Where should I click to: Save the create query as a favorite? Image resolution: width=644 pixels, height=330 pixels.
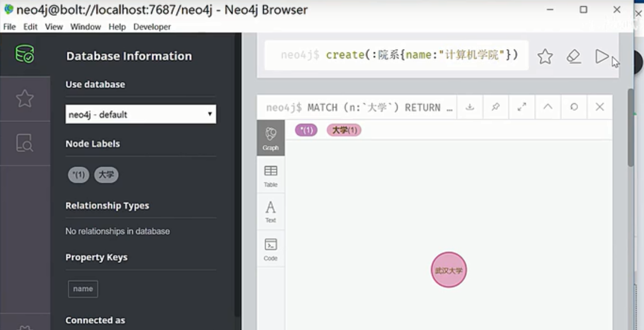[x=545, y=56]
